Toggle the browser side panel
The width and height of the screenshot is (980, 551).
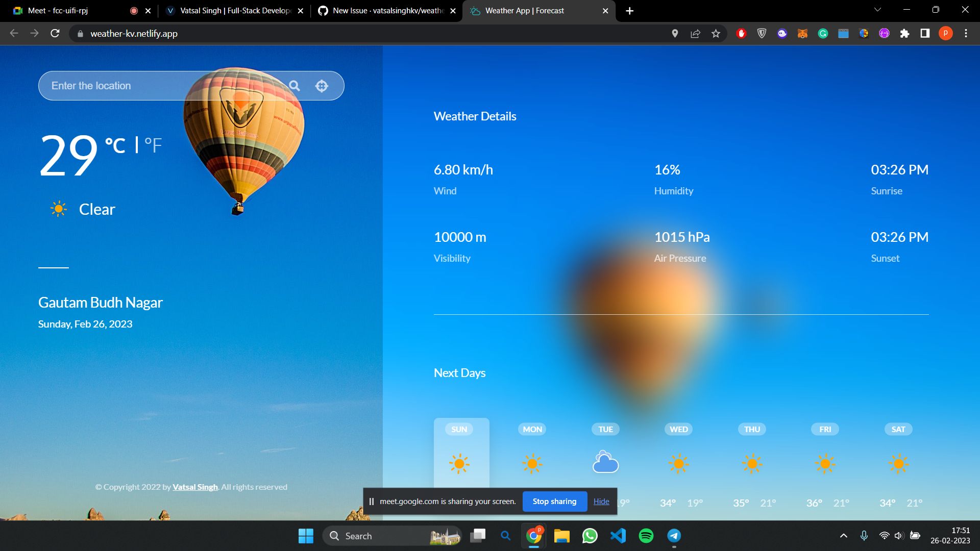[x=925, y=33]
